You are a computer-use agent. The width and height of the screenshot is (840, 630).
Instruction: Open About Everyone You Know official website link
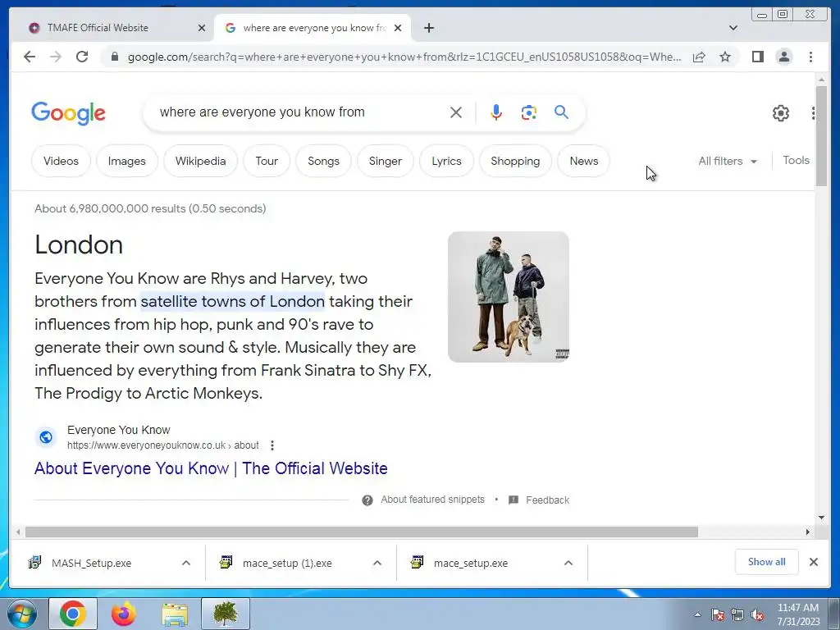point(211,468)
